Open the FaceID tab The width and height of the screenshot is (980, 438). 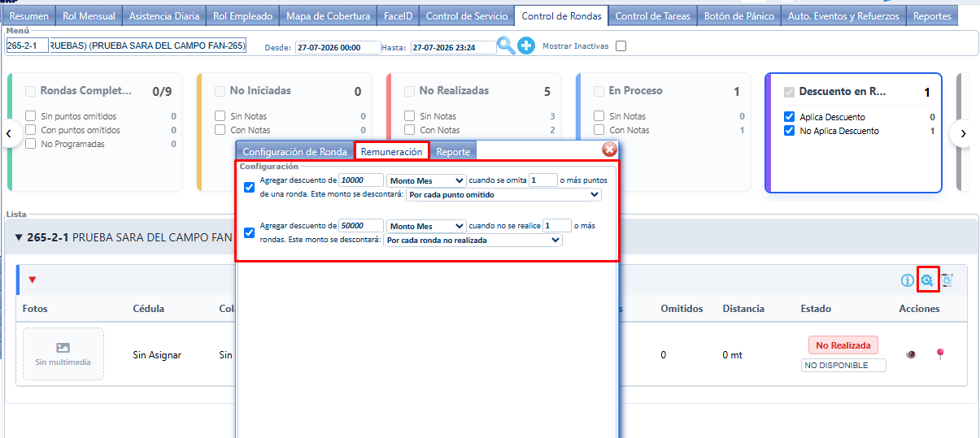point(399,15)
